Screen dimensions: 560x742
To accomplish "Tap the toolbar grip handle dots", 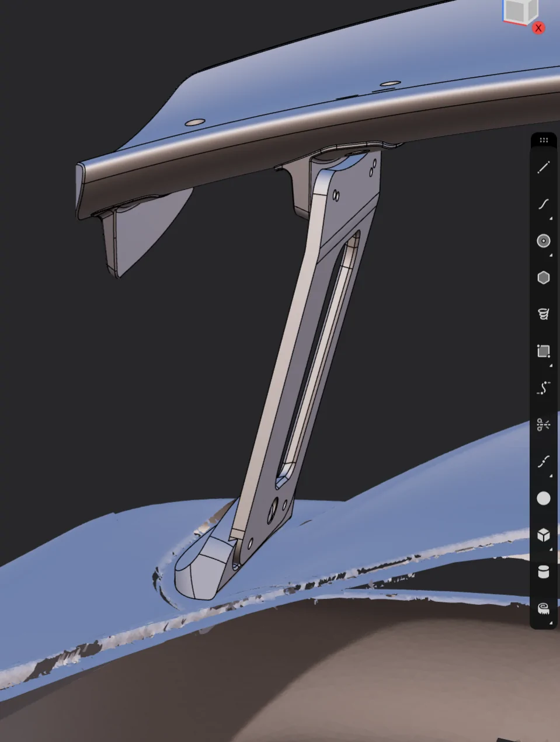I will pyautogui.click(x=544, y=140).
